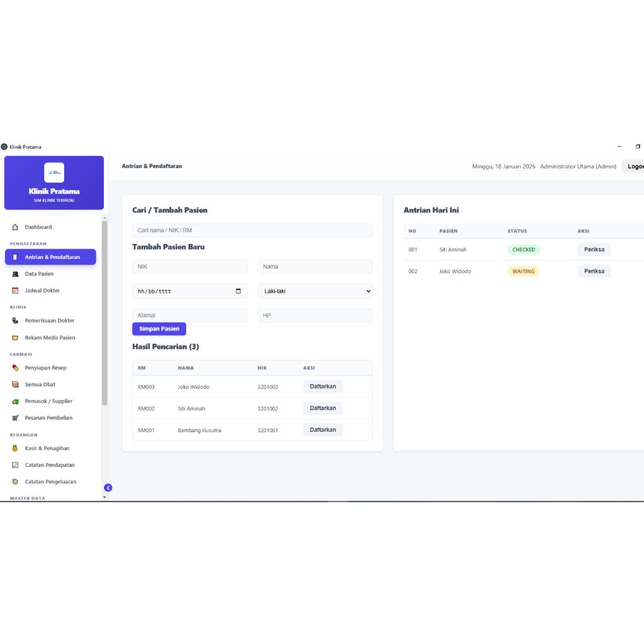This screenshot has width=644, height=644.
Task: Click the Antrian & Pendaftaran clipboard icon
Action: pyautogui.click(x=15, y=257)
